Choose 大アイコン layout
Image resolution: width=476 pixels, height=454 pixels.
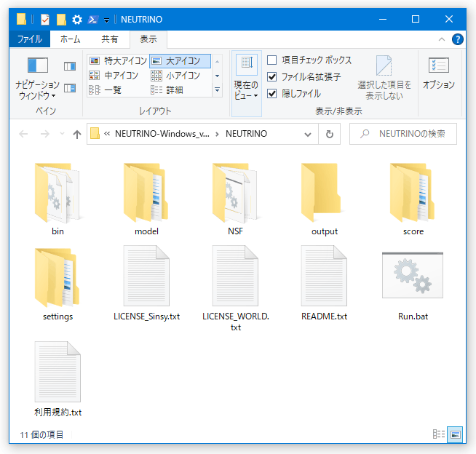tap(180, 60)
